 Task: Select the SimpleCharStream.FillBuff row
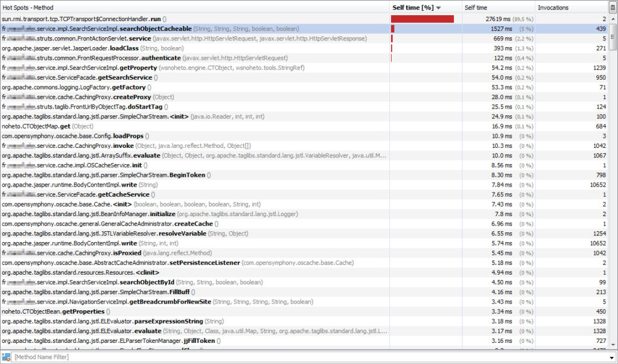304,292
